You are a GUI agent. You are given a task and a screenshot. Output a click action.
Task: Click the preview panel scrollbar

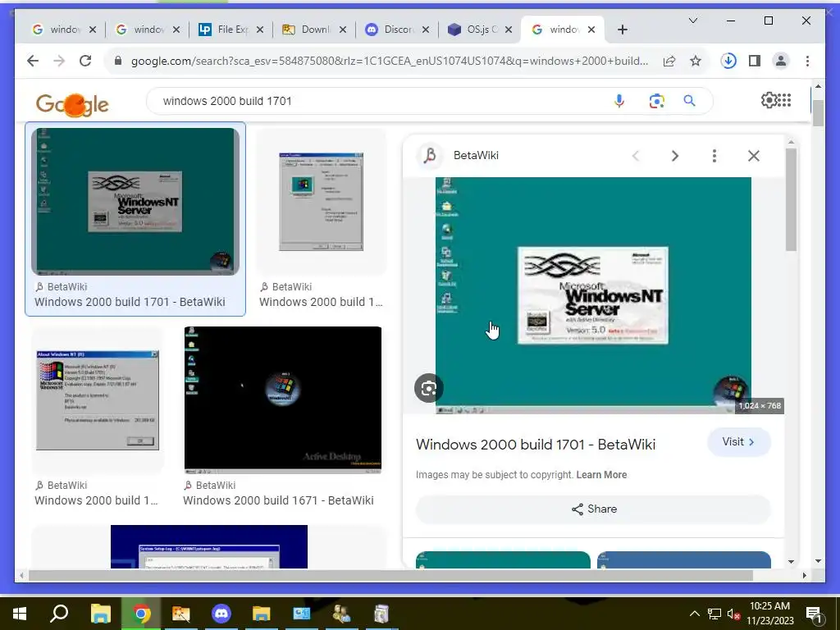(792, 199)
